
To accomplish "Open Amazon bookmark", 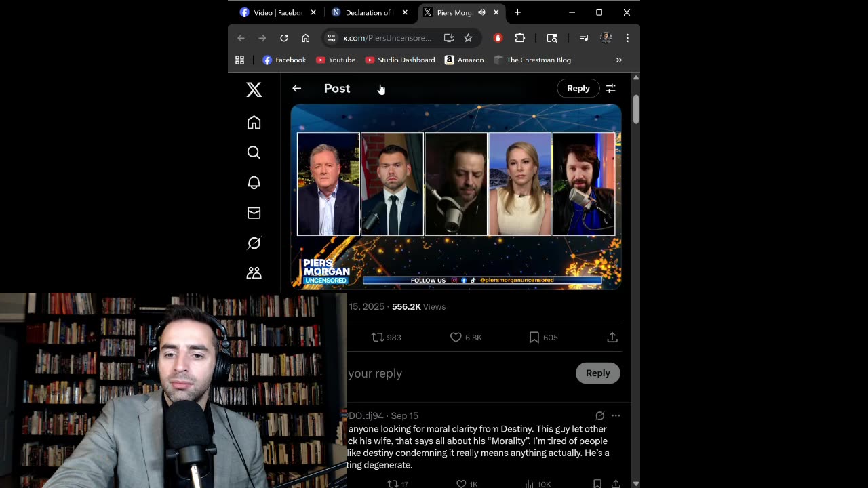I will [x=465, y=60].
